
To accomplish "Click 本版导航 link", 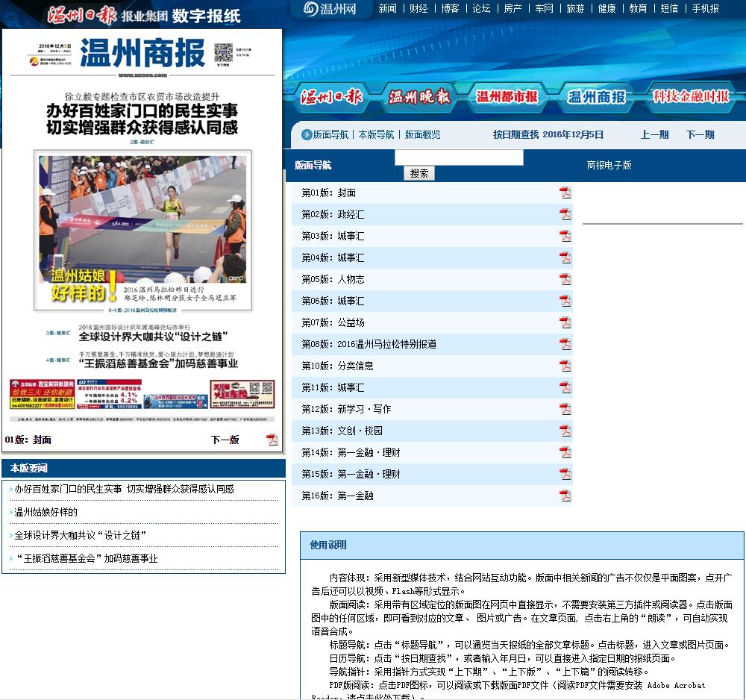I will pos(376,134).
